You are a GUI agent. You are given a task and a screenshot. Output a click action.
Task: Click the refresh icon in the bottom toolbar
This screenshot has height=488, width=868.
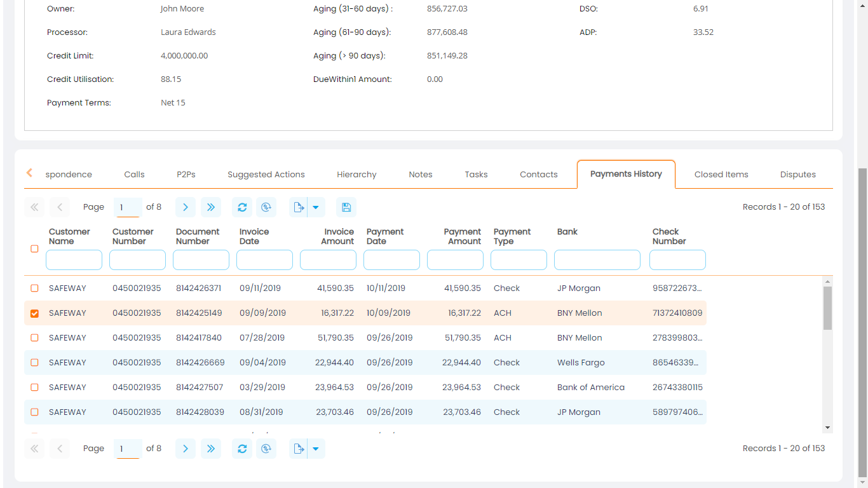[242, 448]
